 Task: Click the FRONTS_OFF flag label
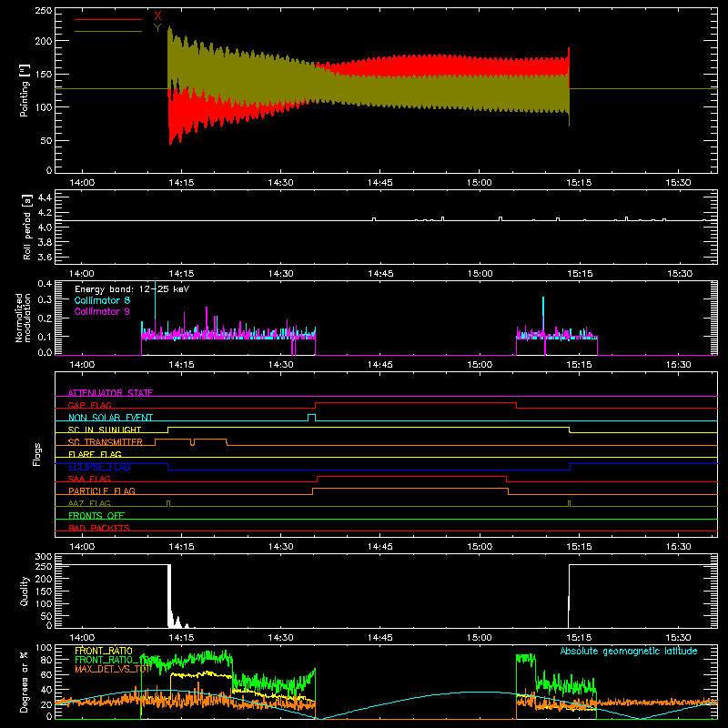tap(96, 515)
